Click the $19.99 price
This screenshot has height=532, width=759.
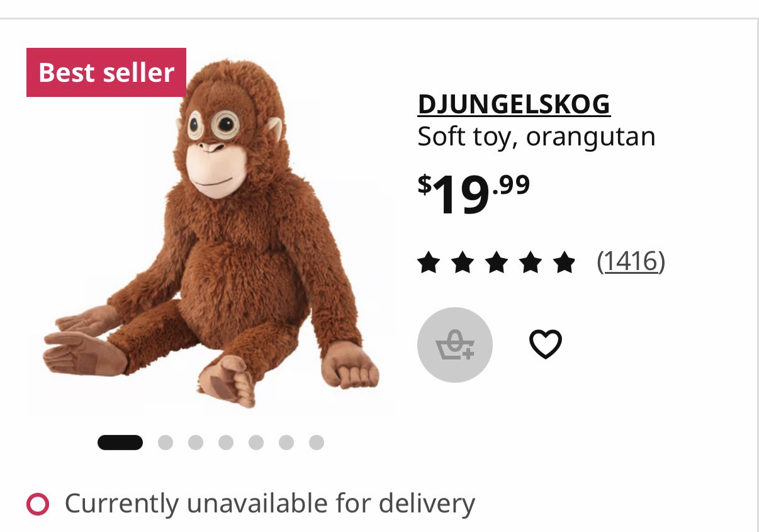point(473,193)
